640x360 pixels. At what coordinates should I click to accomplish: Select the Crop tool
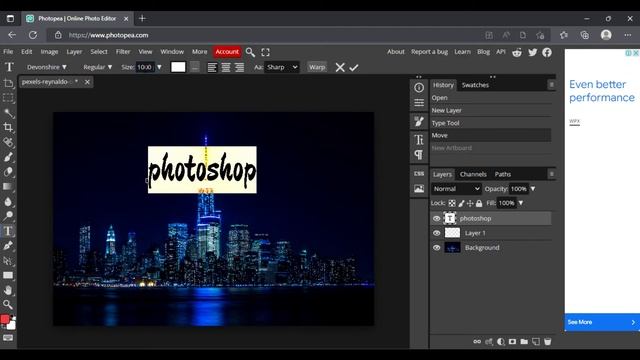pyautogui.click(x=8, y=127)
